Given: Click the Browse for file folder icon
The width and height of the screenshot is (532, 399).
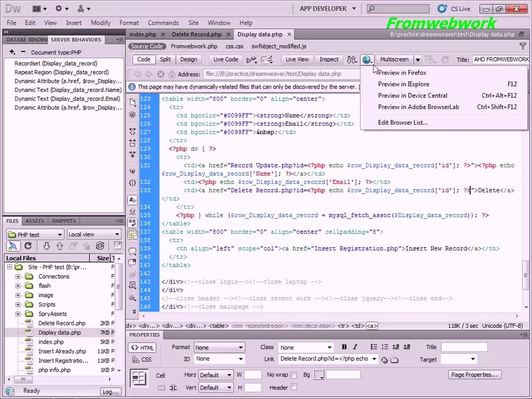Looking at the screenshot, I should tap(394, 360).
